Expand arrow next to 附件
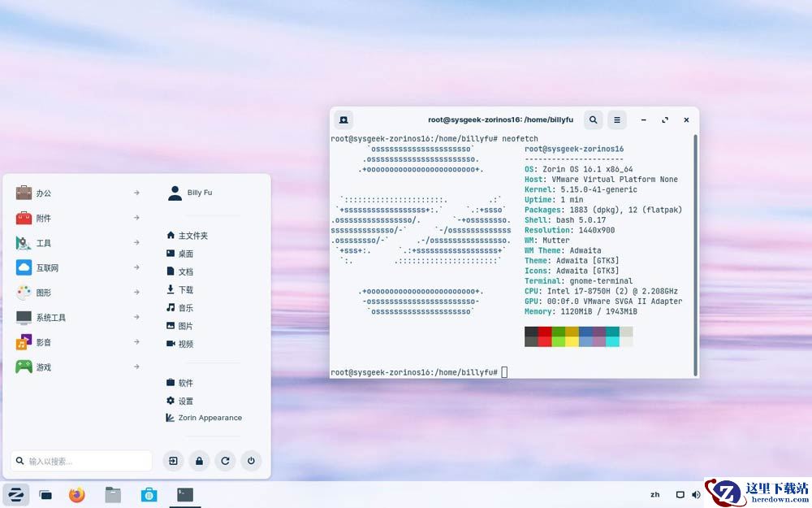The width and height of the screenshot is (812, 508). 136,218
